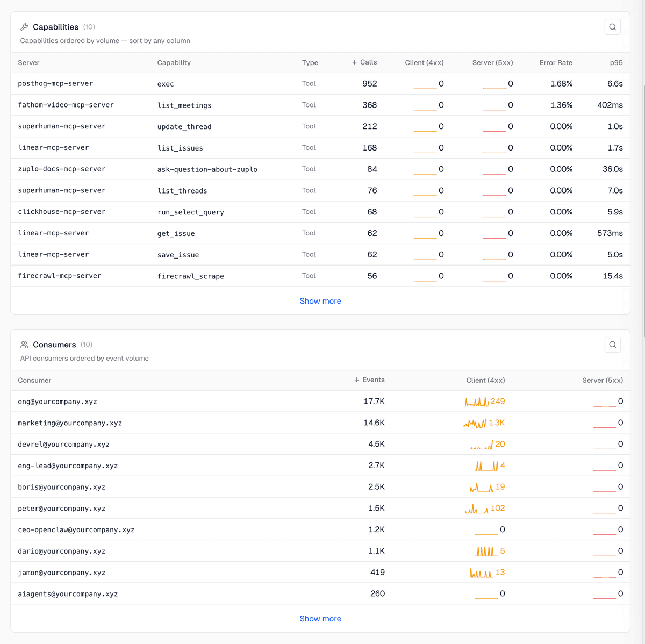
Task: Show more rows in Consumers table
Action: coord(320,619)
